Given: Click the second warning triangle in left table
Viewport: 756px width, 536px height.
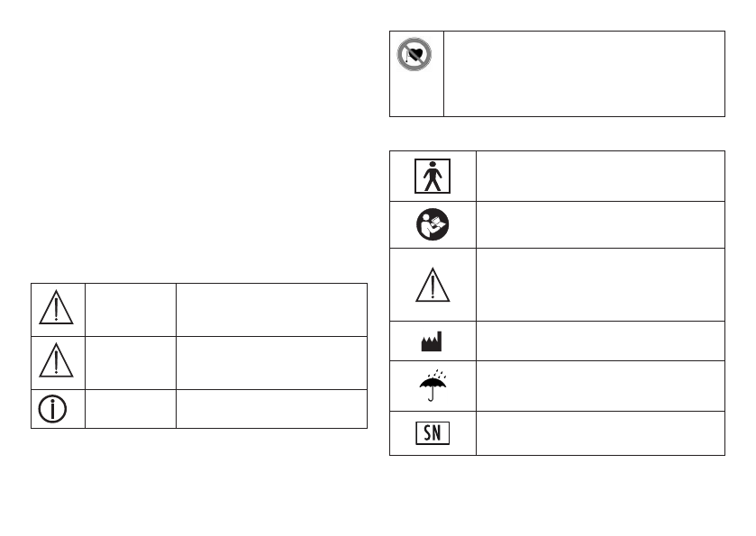Looking at the screenshot, I should click(x=58, y=361).
